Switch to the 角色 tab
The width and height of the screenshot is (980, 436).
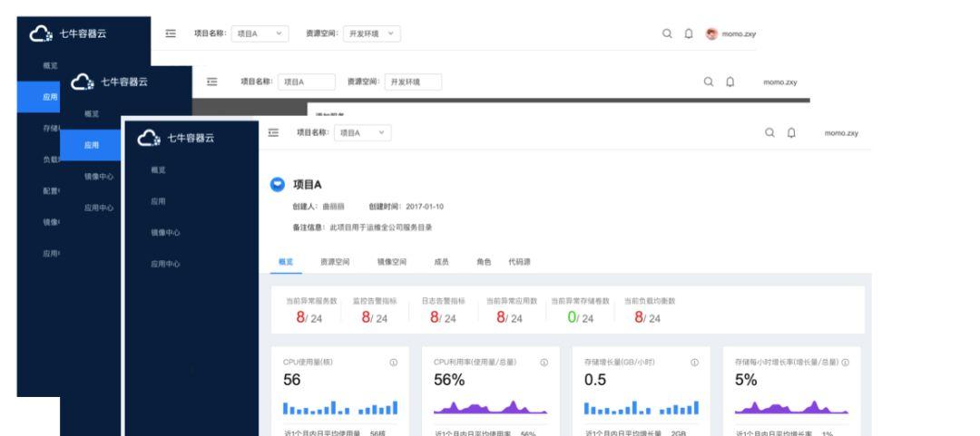pos(484,262)
